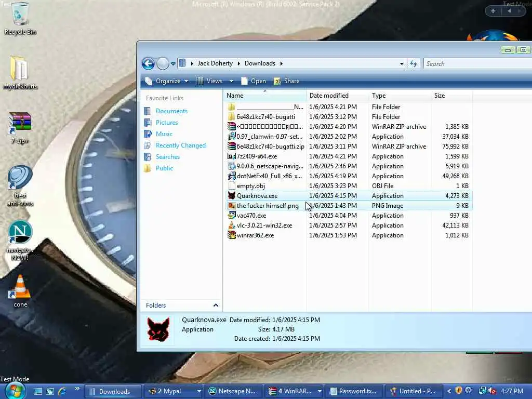The image size is (532, 399).
Task: Sort by the Date modified column header
Action: coord(337,96)
